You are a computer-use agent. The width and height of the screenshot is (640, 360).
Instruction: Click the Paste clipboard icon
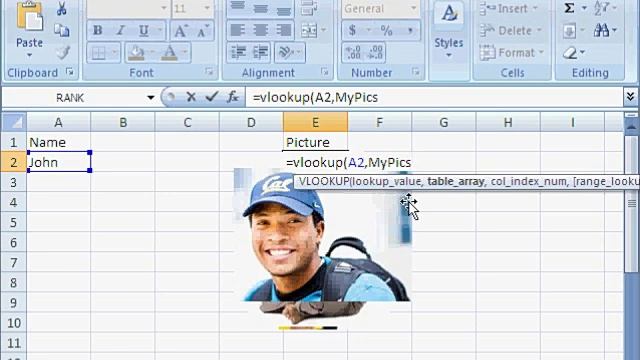[29, 17]
